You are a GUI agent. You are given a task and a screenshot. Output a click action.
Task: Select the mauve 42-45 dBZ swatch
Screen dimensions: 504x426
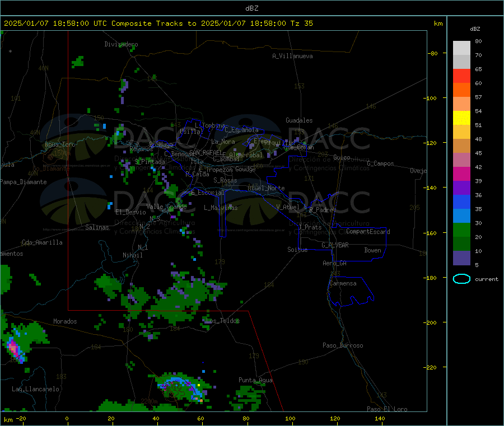pyautogui.click(x=461, y=160)
